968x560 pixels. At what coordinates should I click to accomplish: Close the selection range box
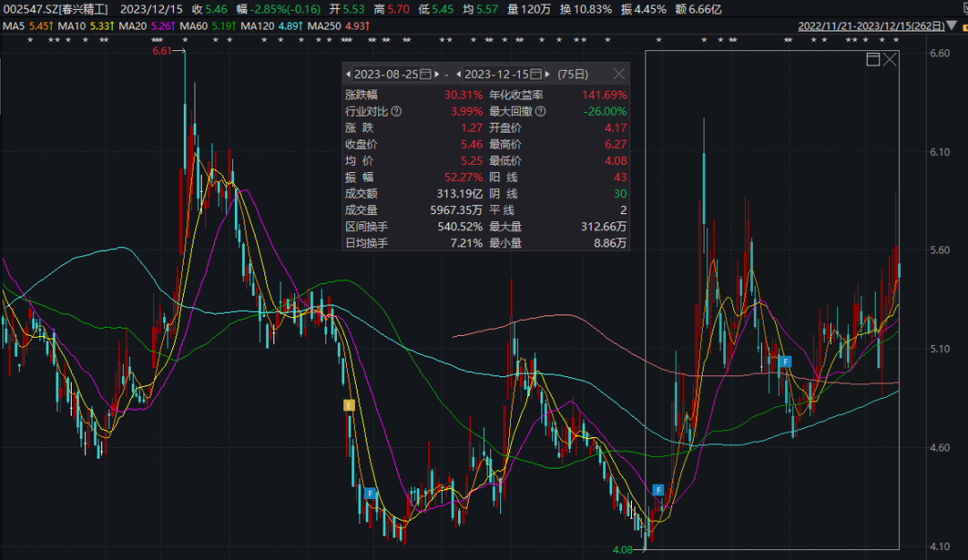pos(890,60)
